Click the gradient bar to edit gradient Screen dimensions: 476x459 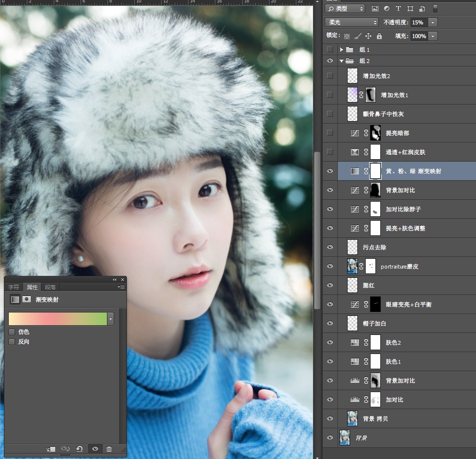(x=58, y=319)
